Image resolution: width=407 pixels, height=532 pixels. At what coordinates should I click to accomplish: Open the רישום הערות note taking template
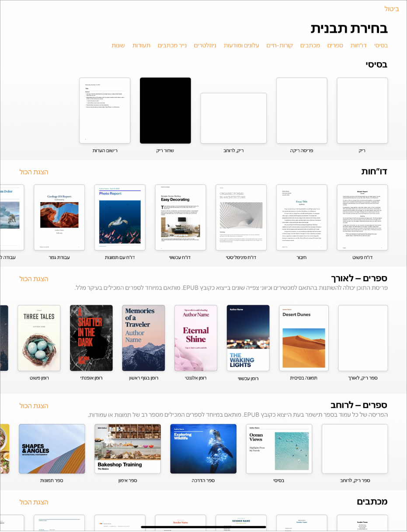105,111
